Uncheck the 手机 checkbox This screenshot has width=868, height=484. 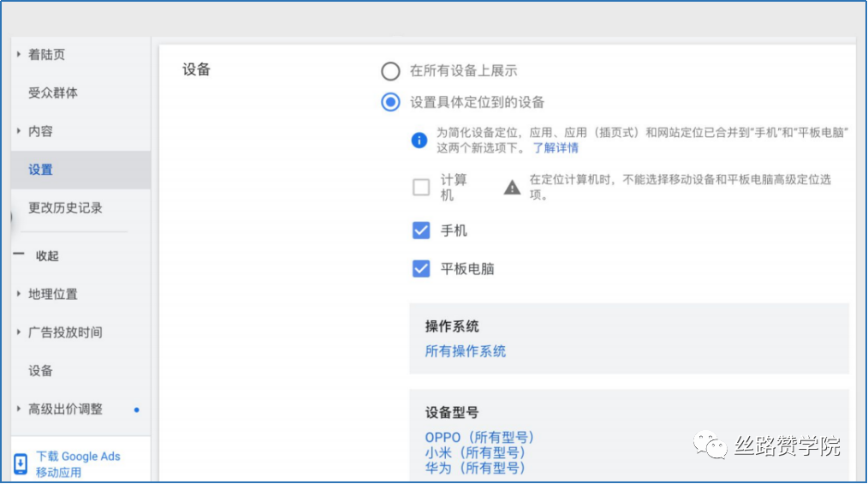tap(420, 230)
